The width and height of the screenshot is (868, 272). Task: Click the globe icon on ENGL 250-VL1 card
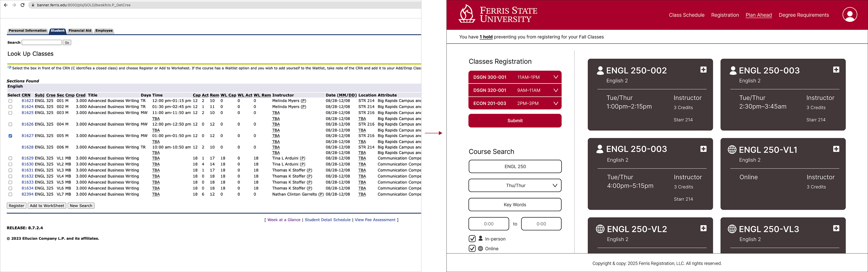pyautogui.click(x=732, y=149)
